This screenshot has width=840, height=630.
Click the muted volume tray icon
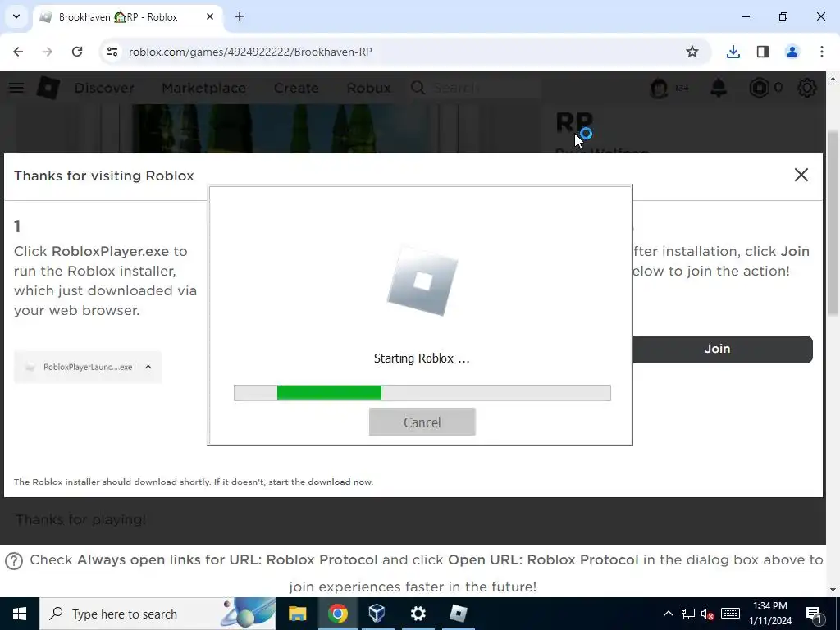[x=708, y=614]
